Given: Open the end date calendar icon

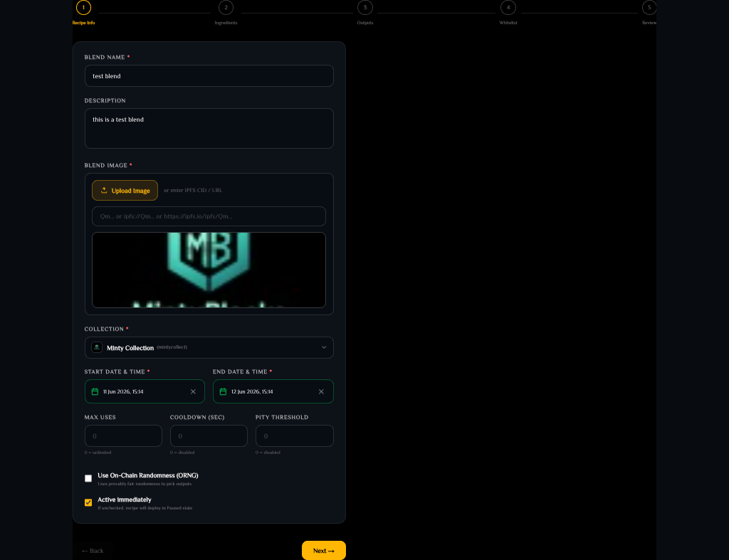Looking at the screenshot, I should (x=223, y=392).
